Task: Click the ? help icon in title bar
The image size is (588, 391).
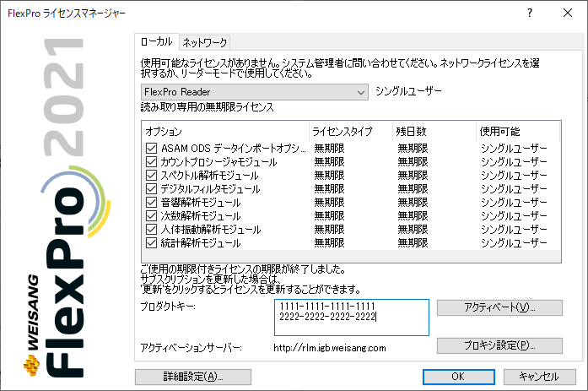Action: [x=530, y=14]
